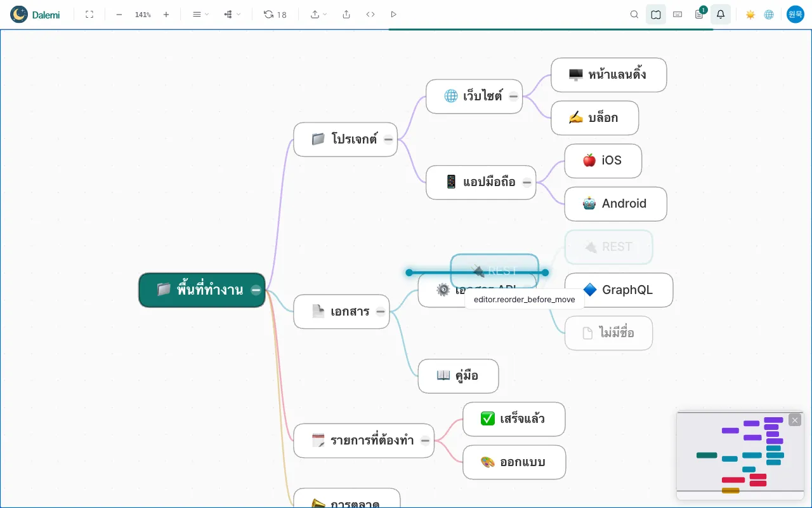Select the untitled ไม่มีชื่อ node
This screenshot has height=508, width=812.
[x=608, y=333]
